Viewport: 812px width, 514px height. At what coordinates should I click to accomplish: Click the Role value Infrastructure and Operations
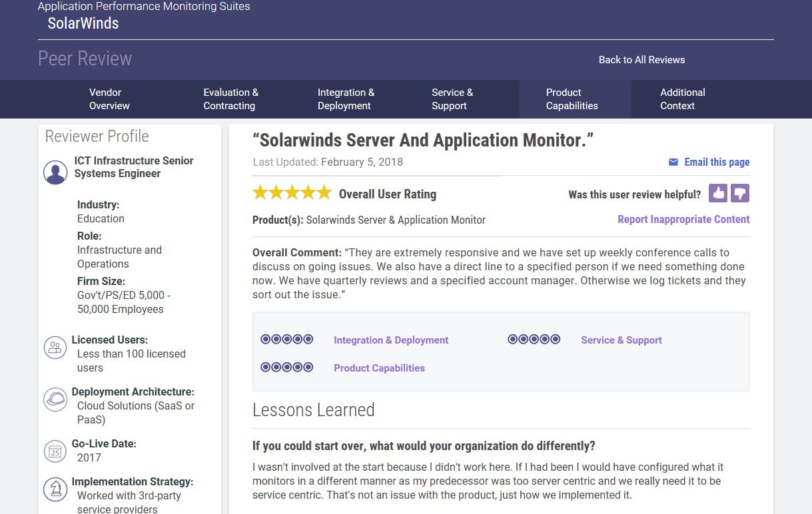119,257
